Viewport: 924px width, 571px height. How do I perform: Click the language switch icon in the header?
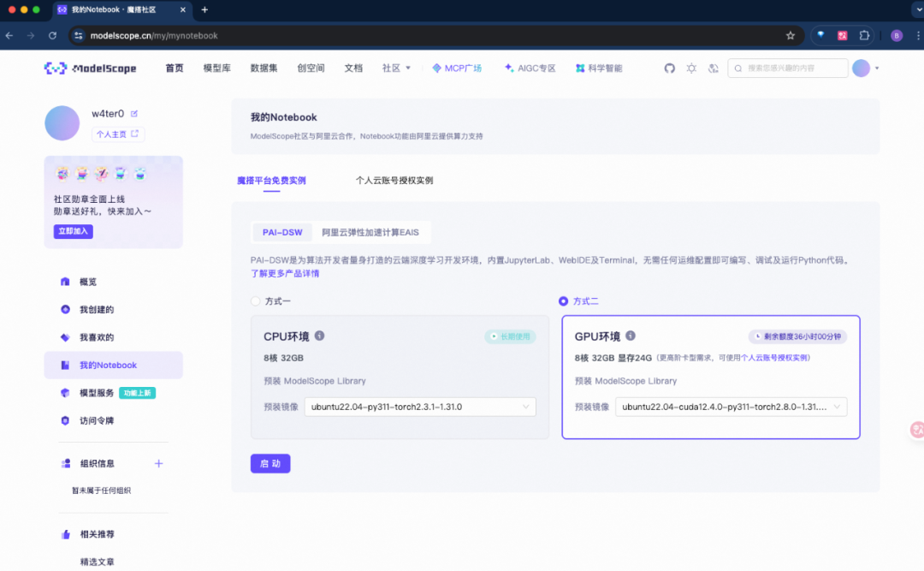pos(713,68)
